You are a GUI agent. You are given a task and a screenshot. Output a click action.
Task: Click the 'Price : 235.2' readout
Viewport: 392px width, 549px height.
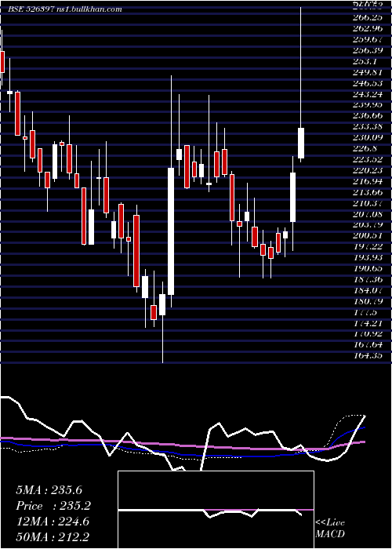[x=53, y=506]
